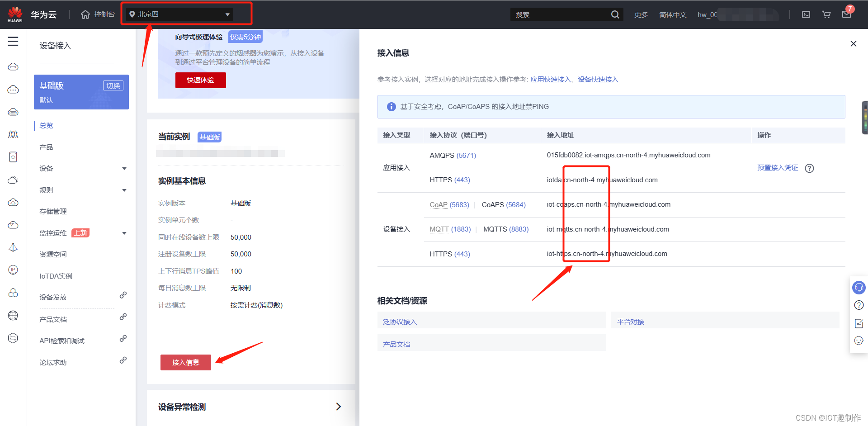Screen dimensions: 868x426
Task: Expand the 规则 menu arrow
Action: pos(124,190)
